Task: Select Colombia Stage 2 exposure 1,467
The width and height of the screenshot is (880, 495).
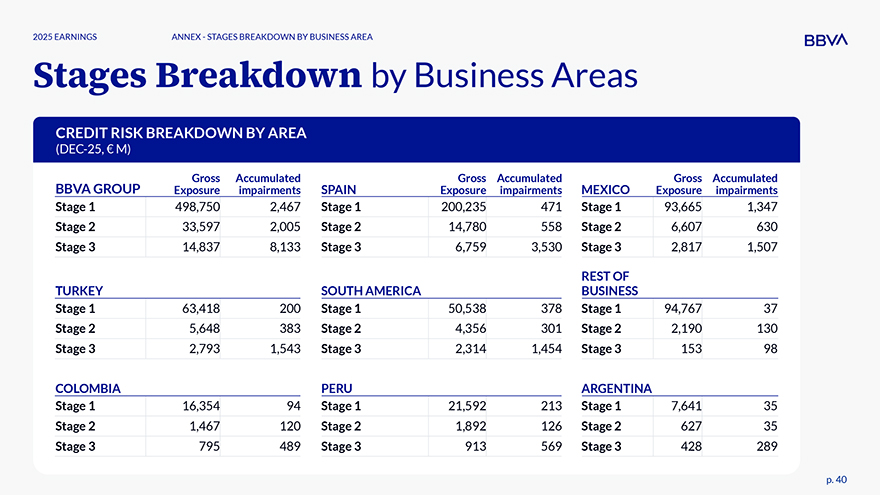Action: [x=204, y=427]
